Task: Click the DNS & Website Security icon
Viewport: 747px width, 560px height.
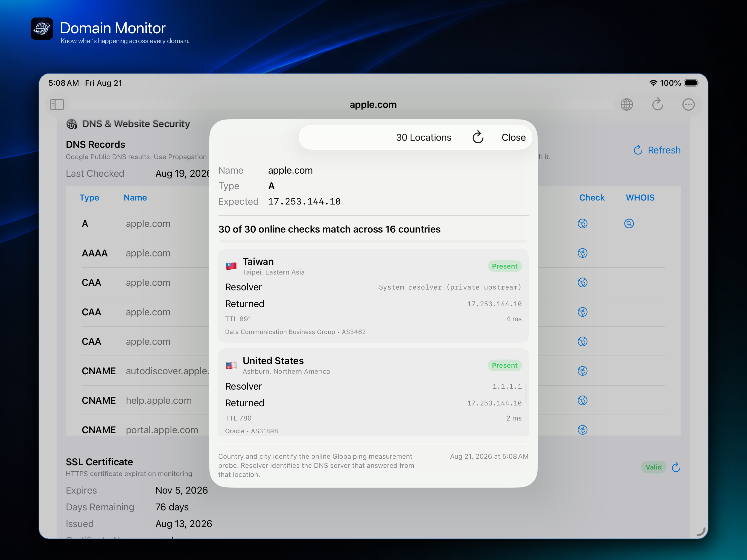Action: (x=72, y=124)
